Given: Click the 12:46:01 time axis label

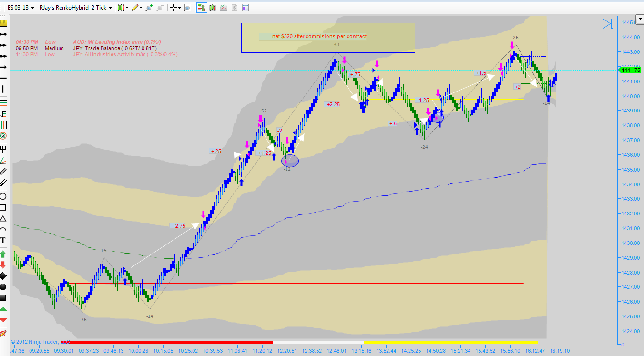Looking at the screenshot, I should click(x=337, y=351).
